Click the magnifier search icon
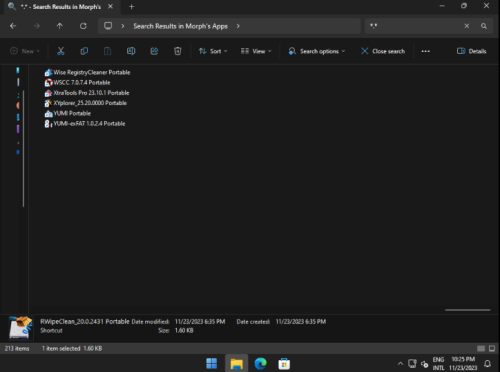 click(x=484, y=26)
